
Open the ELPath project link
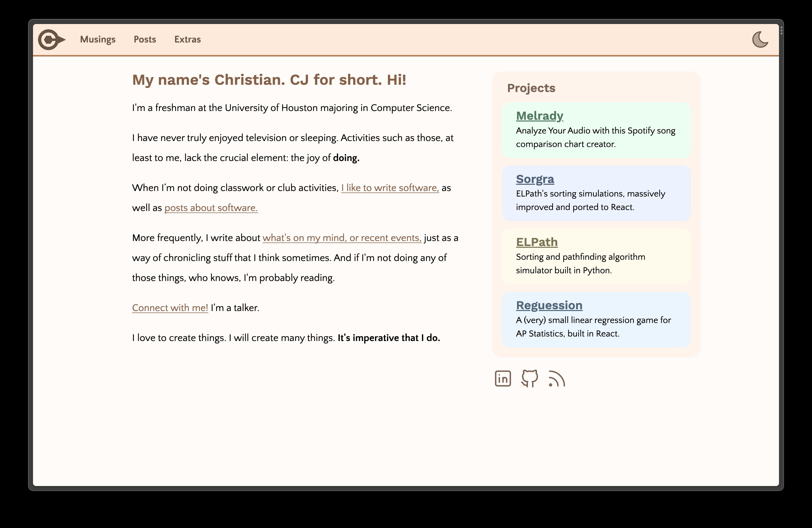coord(537,242)
